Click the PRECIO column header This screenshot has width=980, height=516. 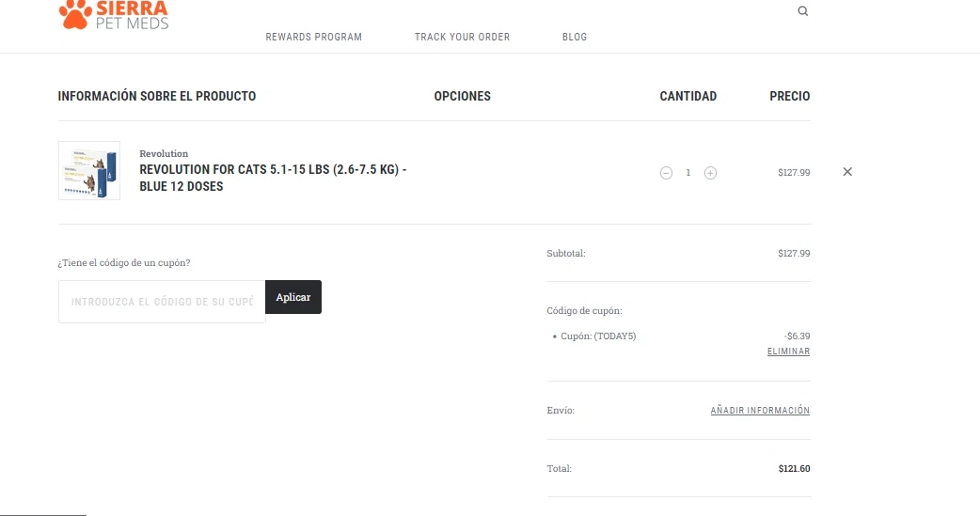pos(789,96)
